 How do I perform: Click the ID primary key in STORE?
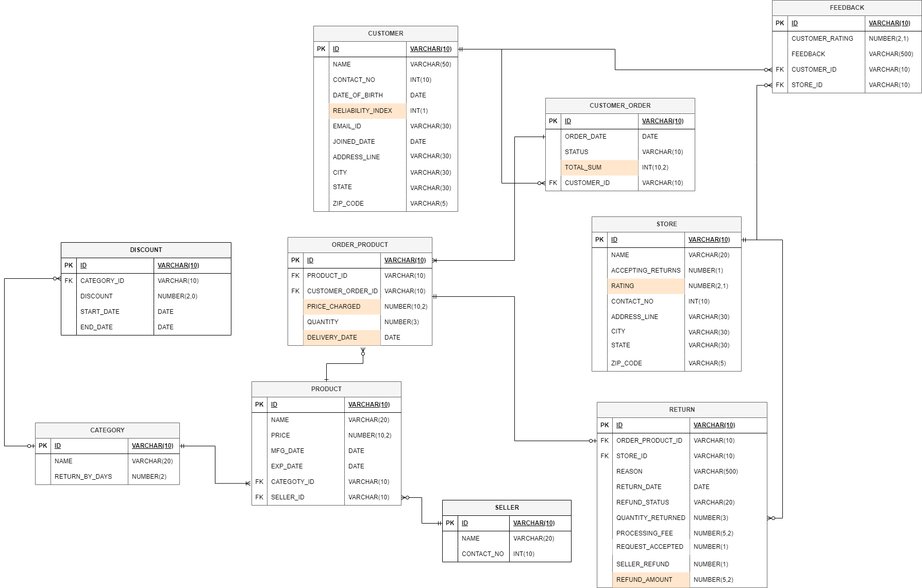point(614,240)
